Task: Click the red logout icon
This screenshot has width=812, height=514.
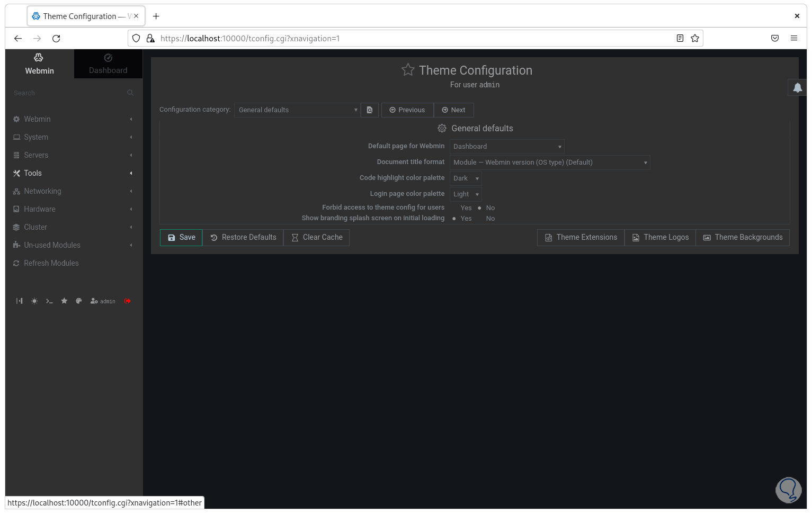Action: pos(128,301)
